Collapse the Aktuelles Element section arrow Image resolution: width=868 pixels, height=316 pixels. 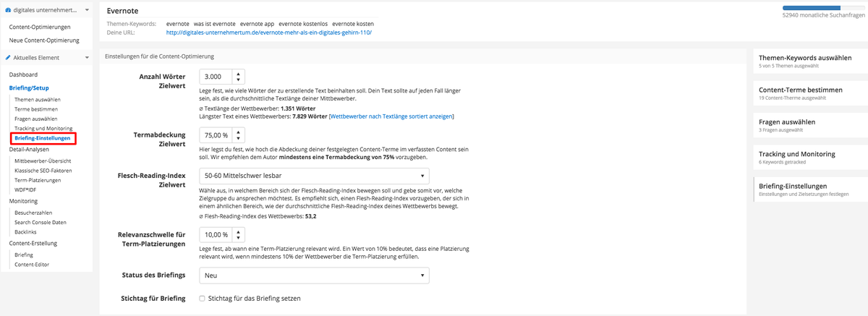[x=86, y=57]
